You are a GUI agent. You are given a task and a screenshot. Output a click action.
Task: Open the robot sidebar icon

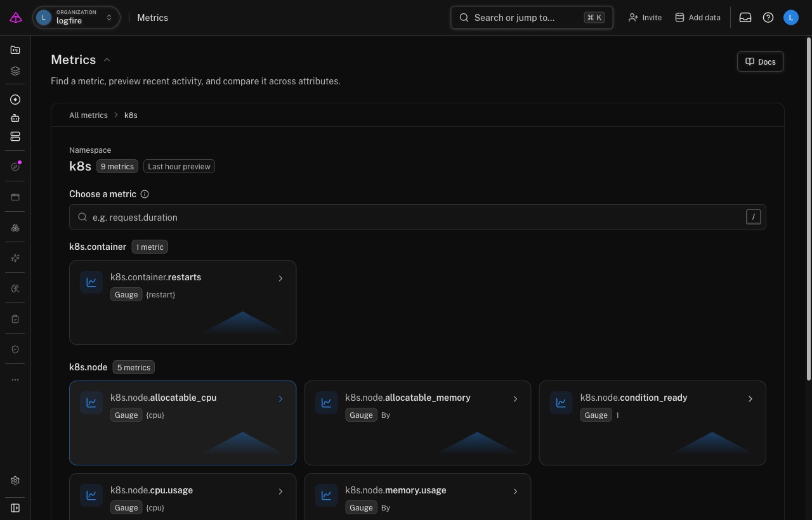tap(15, 118)
